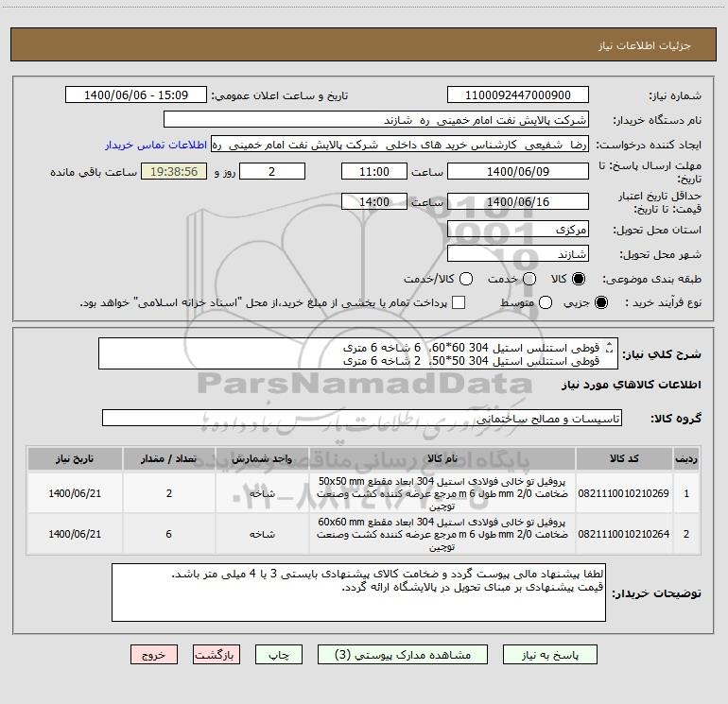This screenshot has width=728, height=704.
Task: Click the نام کالا column header
Action: pyautogui.click(x=442, y=459)
